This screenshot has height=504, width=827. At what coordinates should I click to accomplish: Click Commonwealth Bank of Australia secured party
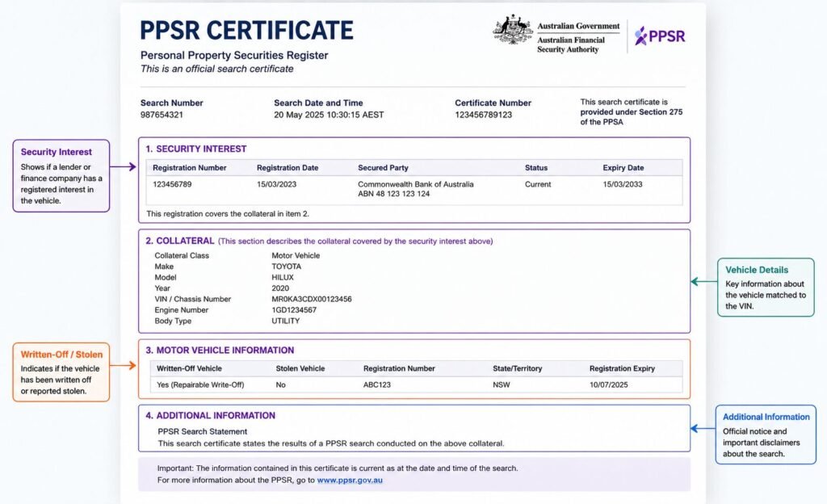click(x=416, y=184)
